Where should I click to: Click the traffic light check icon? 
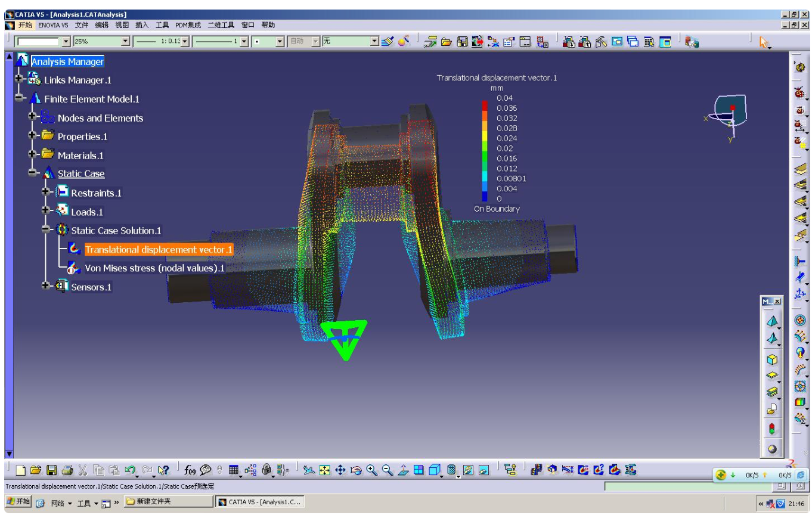(773, 429)
